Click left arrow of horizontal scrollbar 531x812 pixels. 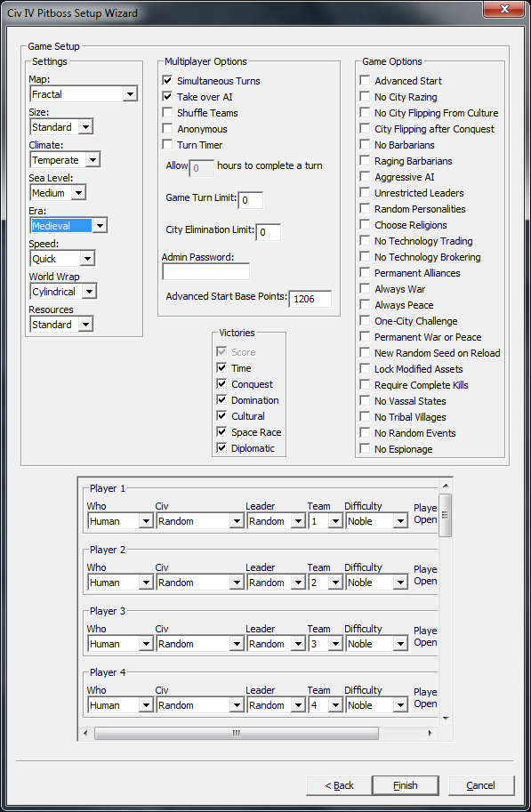[x=85, y=733]
